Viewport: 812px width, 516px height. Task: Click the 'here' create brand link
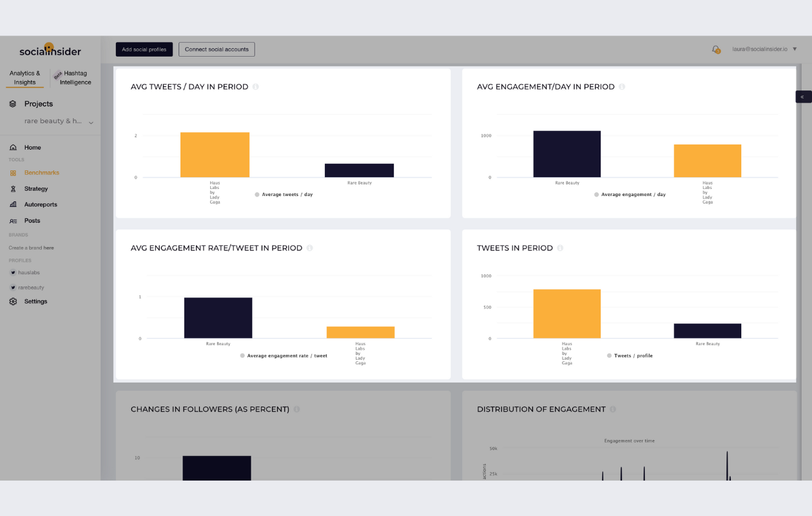[x=49, y=248]
